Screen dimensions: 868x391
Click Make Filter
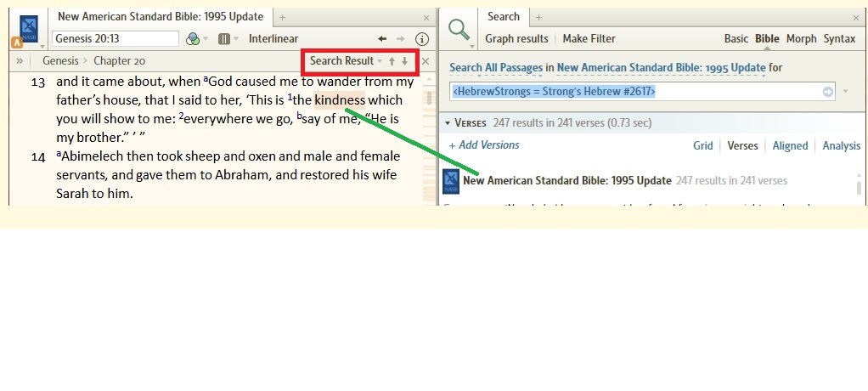click(589, 39)
